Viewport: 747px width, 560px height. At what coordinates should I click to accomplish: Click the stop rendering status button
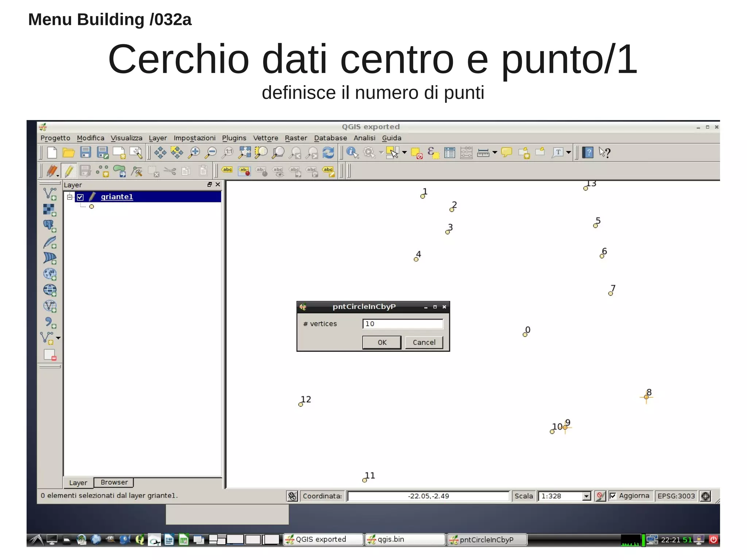(x=600, y=496)
